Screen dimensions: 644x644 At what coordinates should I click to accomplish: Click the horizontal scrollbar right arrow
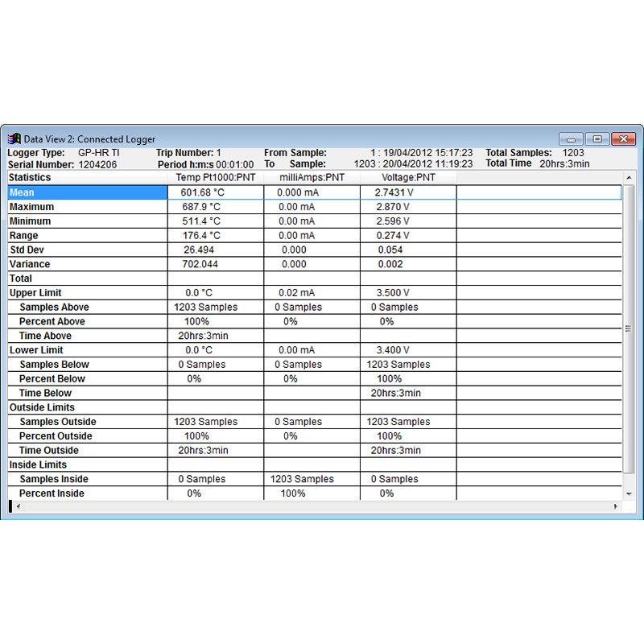(x=616, y=506)
